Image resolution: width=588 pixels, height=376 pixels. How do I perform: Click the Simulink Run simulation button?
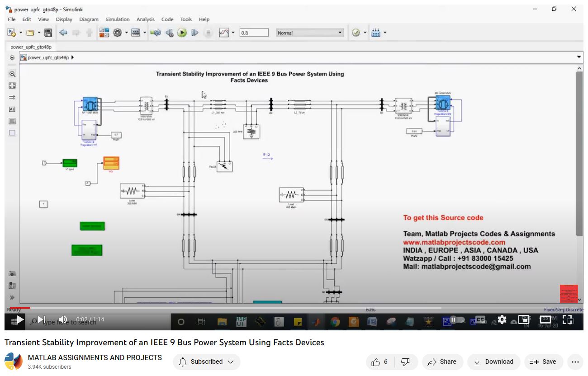coord(182,33)
